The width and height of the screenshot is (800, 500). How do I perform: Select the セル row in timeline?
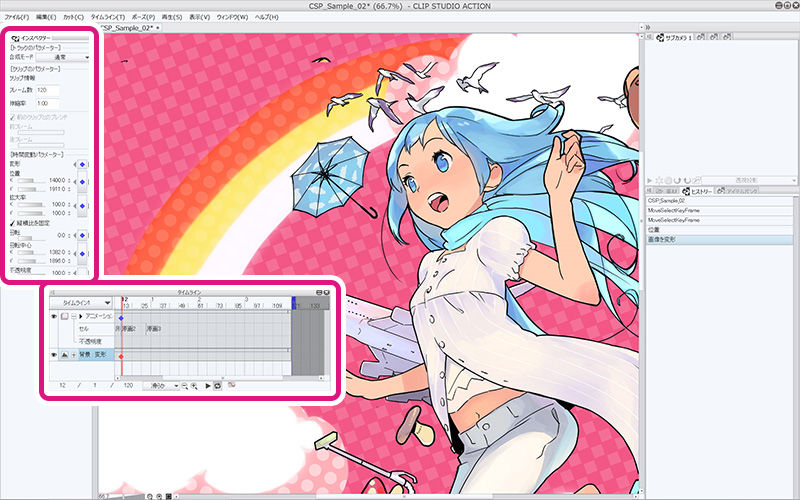(95, 329)
